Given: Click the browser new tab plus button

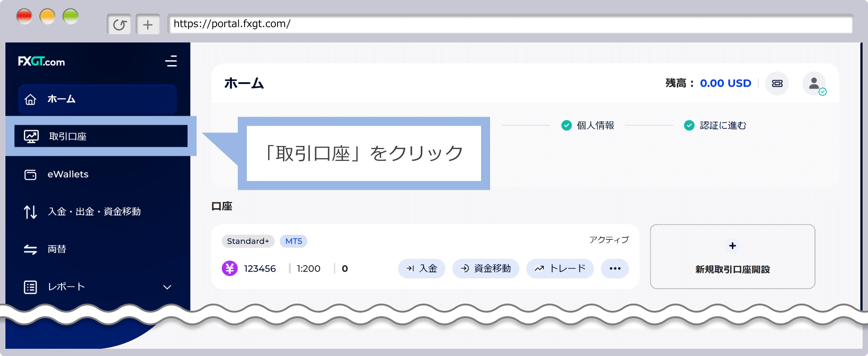Looking at the screenshot, I should [x=148, y=24].
